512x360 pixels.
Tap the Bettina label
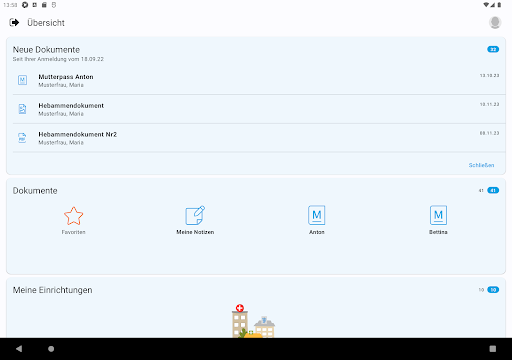(x=438, y=232)
